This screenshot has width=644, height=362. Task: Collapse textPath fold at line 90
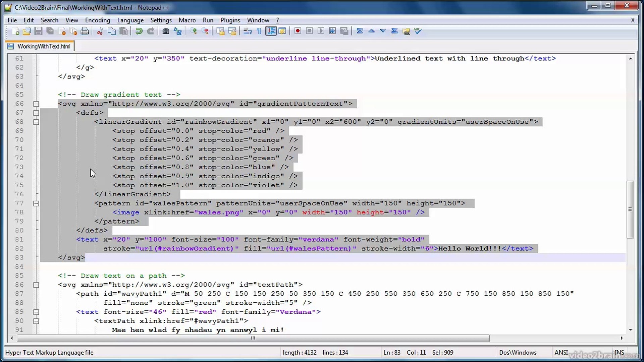coord(36,321)
